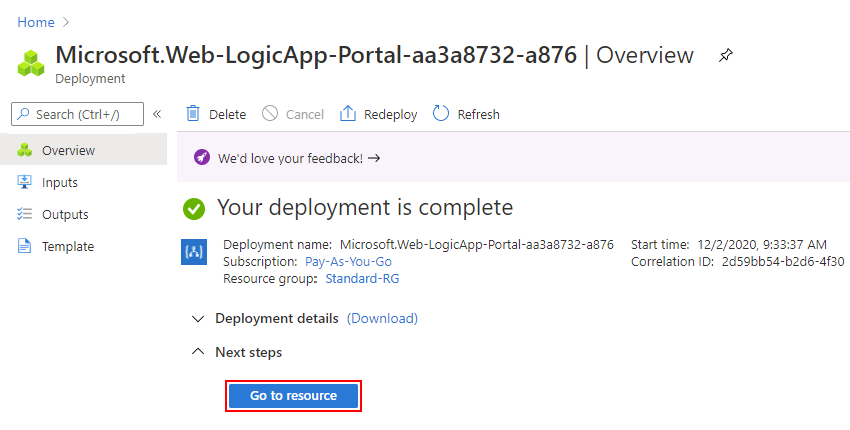
Task: Collapse the Next steps section
Action: [x=197, y=352]
